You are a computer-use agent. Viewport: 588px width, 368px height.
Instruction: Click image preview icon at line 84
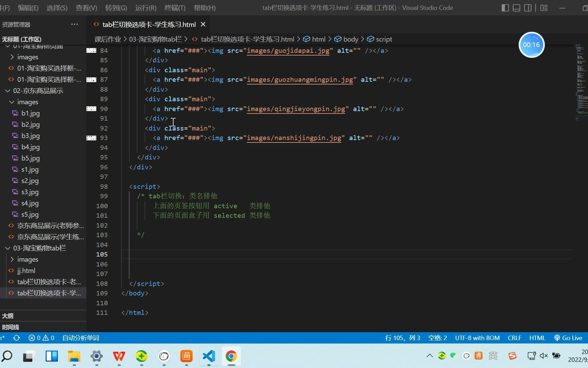click(x=91, y=50)
